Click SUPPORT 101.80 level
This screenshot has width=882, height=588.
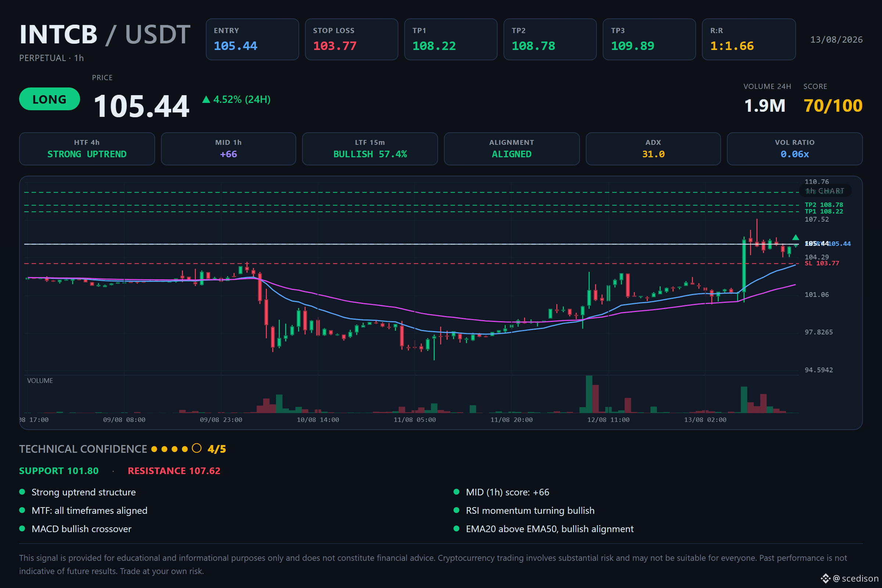[59, 471]
